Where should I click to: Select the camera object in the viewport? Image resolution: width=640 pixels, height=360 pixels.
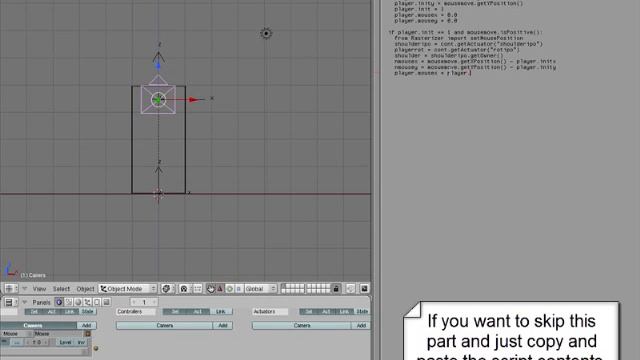click(x=158, y=99)
